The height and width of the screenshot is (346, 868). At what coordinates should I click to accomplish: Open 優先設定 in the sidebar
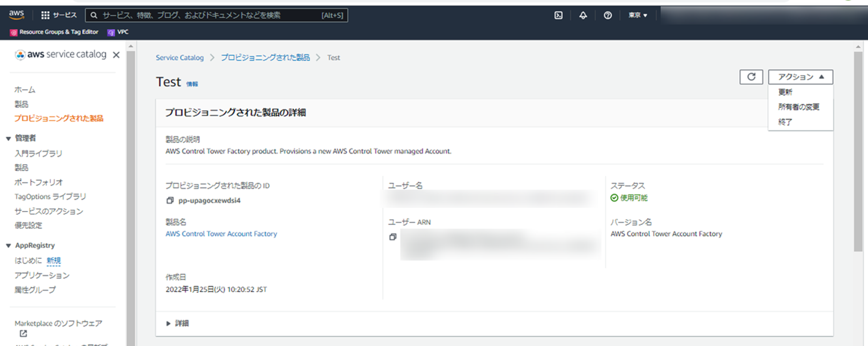(28, 225)
